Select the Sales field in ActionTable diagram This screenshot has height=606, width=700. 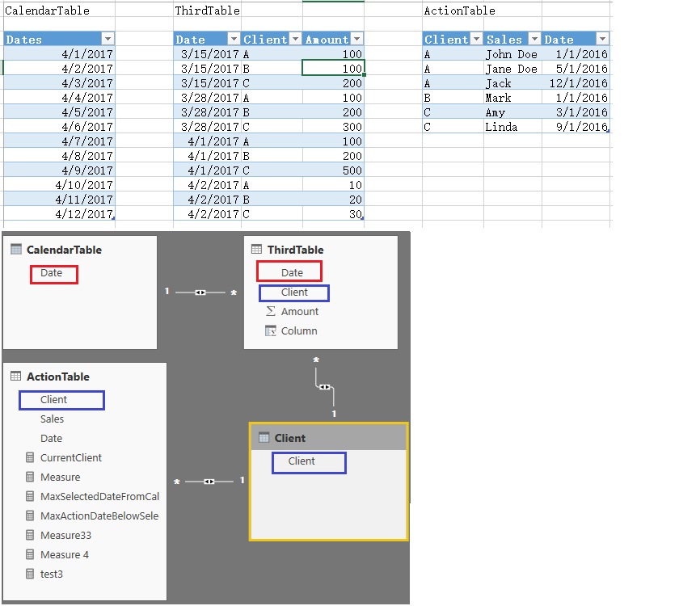tap(52, 419)
